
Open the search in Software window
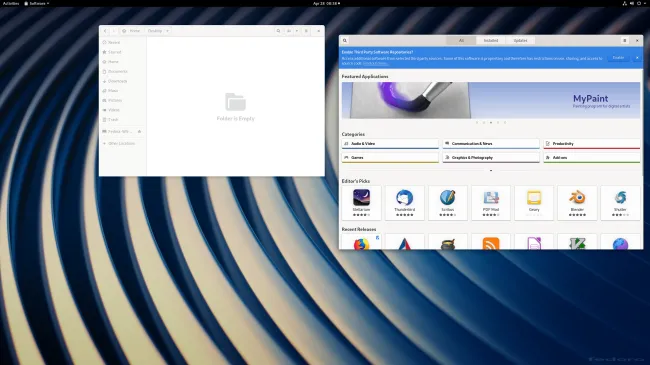click(344, 41)
